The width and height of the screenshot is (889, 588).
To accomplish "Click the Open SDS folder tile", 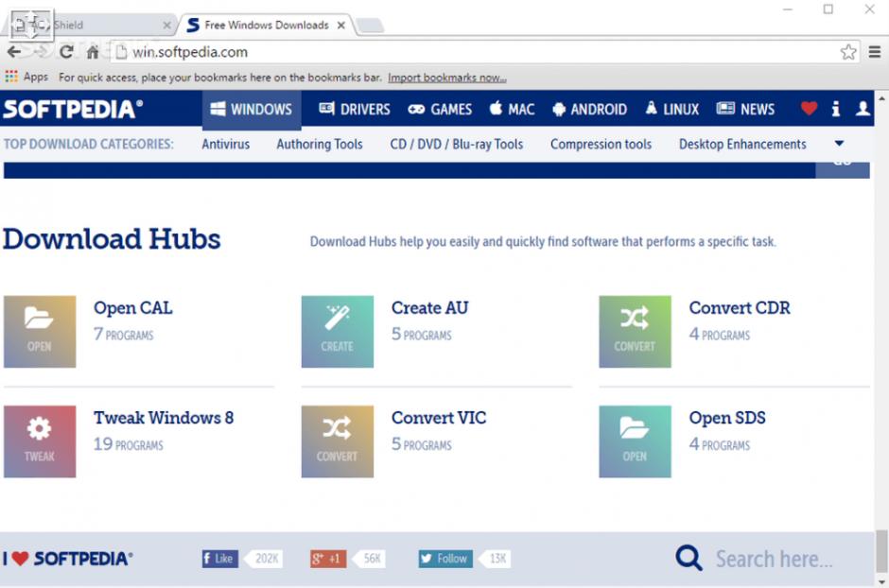I will pos(635,441).
